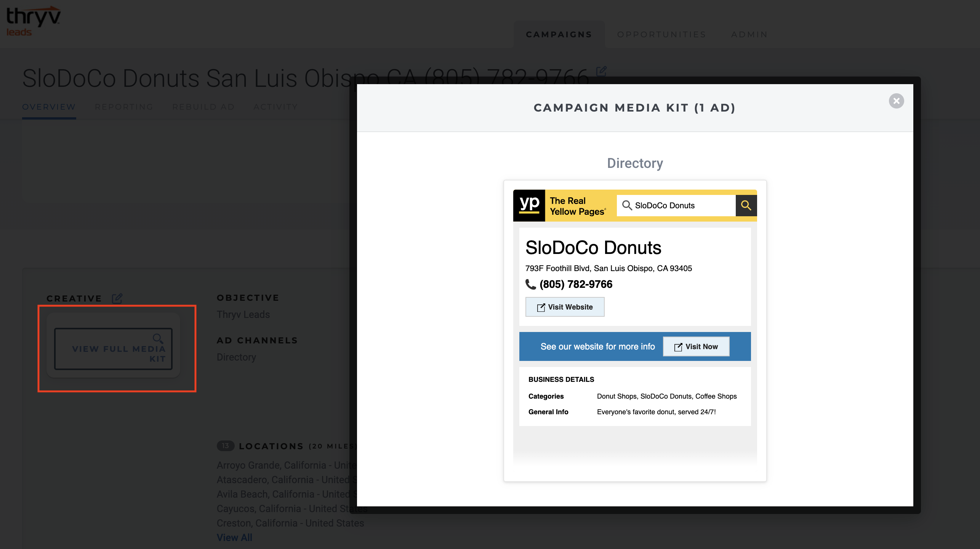Click the Thryv Leads logo
Image resolution: width=980 pixels, height=549 pixels.
click(x=33, y=21)
